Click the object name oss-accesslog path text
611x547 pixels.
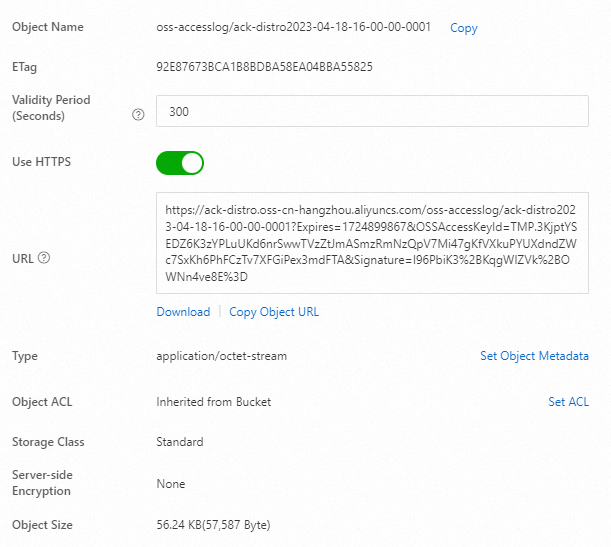(x=293, y=27)
